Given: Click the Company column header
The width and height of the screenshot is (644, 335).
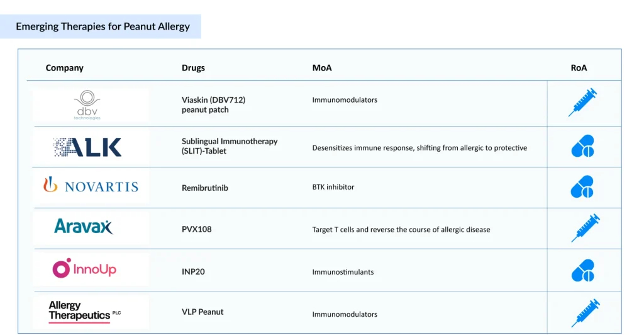Looking at the screenshot, I should point(65,68).
